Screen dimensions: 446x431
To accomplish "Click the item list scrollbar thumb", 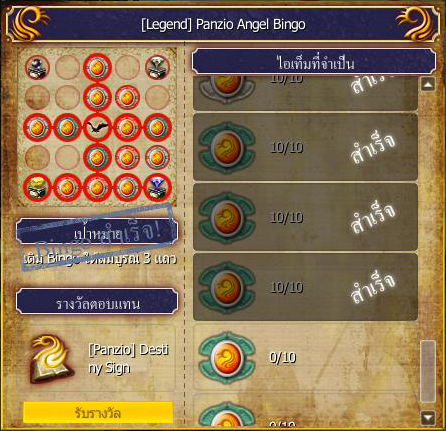I will point(428,372).
